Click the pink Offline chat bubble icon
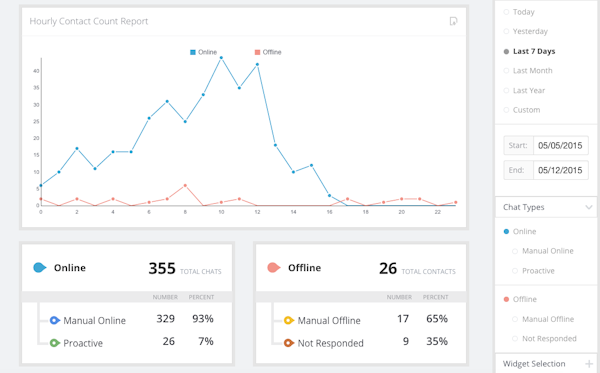Viewport: 600px width, 373px height. click(x=274, y=267)
